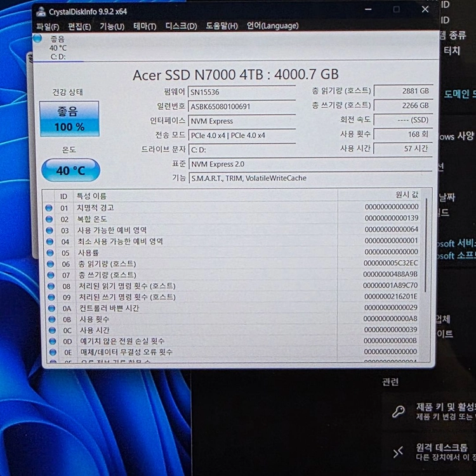
Task: Click status dot of row 0C 사용 시간
Action: tap(52, 330)
